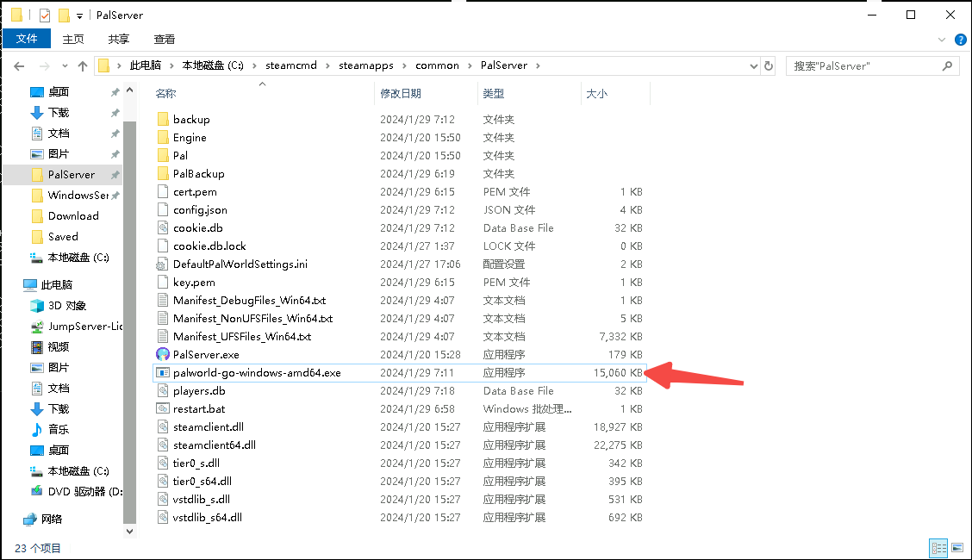Sort by the 名称 column header
This screenshot has width=972, height=560.
click(165, 94)
